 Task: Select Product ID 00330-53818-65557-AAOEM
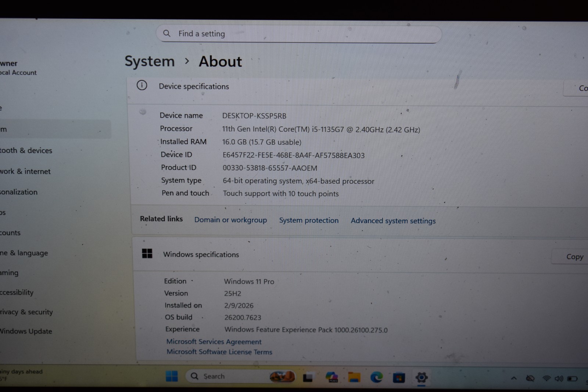270,168
